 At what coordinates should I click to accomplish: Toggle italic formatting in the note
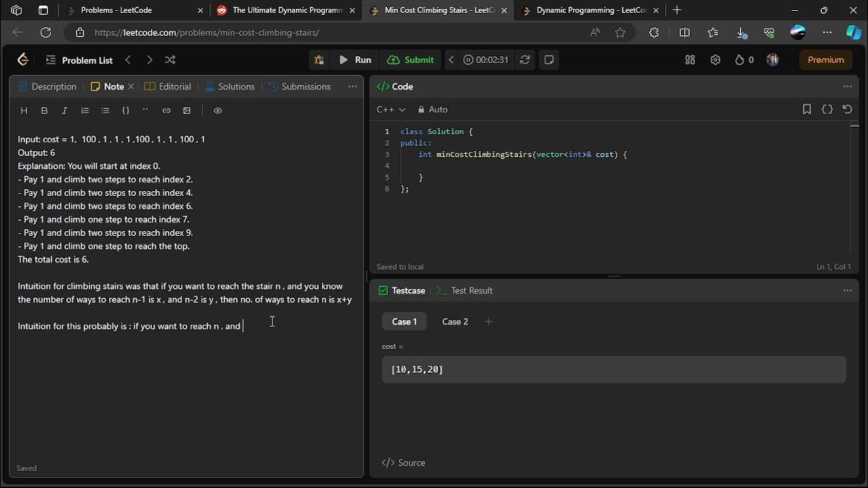[x=64, y=110]
